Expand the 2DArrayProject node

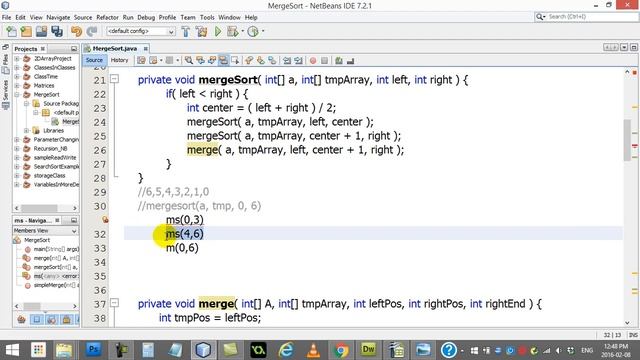[17, 59]
